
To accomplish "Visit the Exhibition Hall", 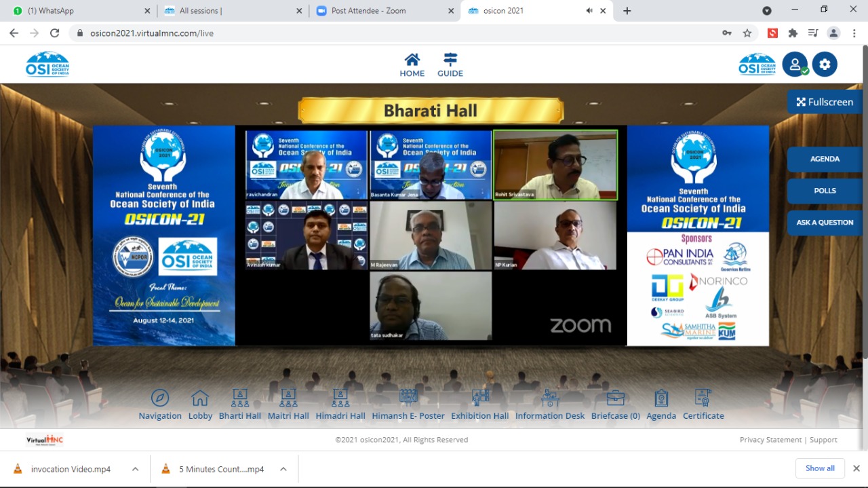I will (480, 398).
